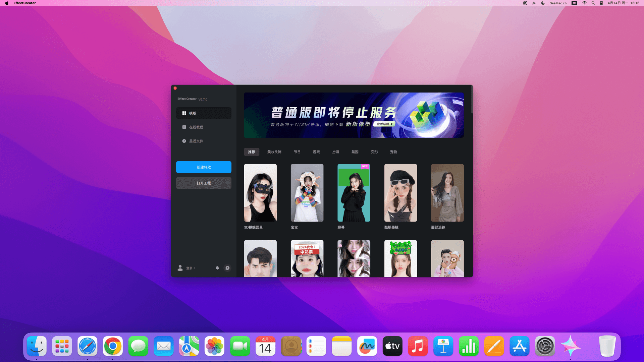644x362 pixels.
Task: Click the notification bell icon
Action: click(217, 268)
